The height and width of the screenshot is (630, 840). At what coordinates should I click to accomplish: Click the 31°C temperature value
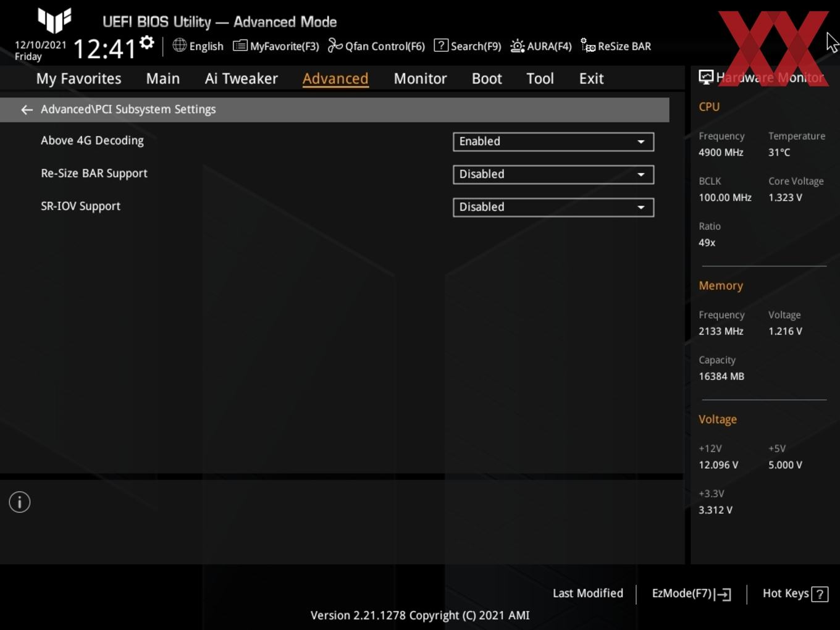point(779,152)
